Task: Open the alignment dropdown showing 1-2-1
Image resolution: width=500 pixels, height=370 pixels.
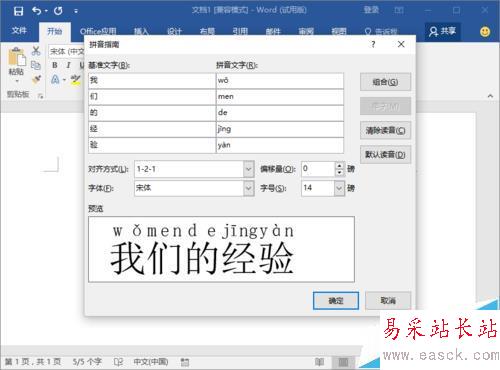Action: pyautogui.click(x=249, y=169)
